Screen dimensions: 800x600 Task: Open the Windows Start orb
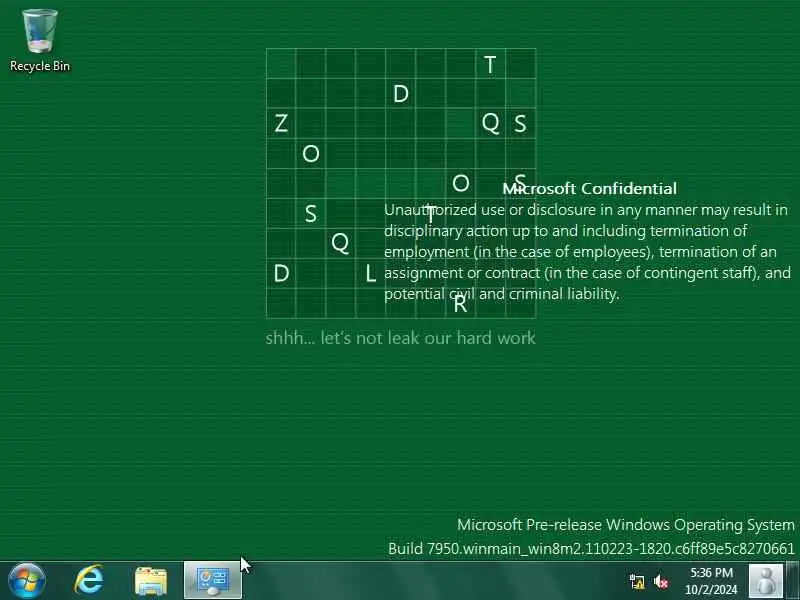[x=27, y=581]
